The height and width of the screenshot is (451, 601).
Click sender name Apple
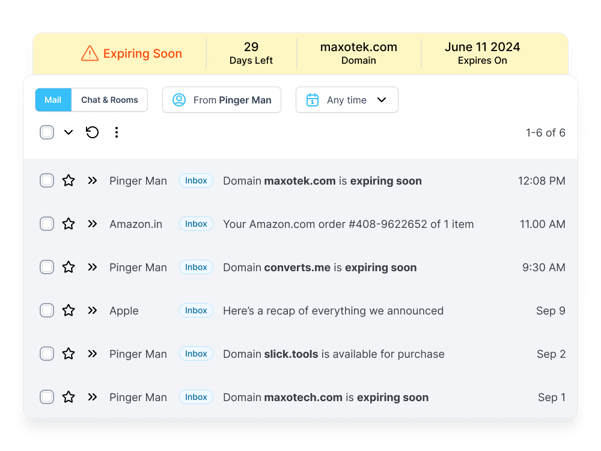[124, 311]
